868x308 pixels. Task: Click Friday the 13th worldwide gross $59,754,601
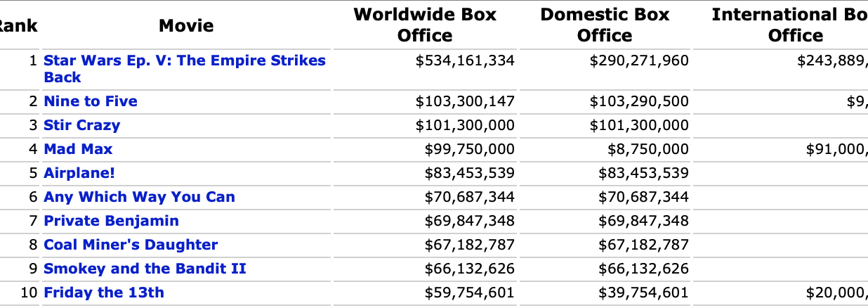click(469, 293)
